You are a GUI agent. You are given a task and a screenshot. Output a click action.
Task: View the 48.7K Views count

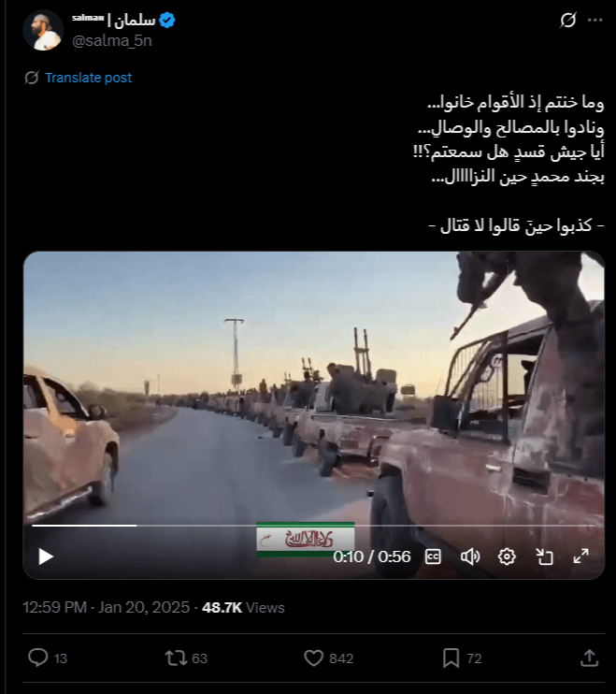[x=243, y=607]
